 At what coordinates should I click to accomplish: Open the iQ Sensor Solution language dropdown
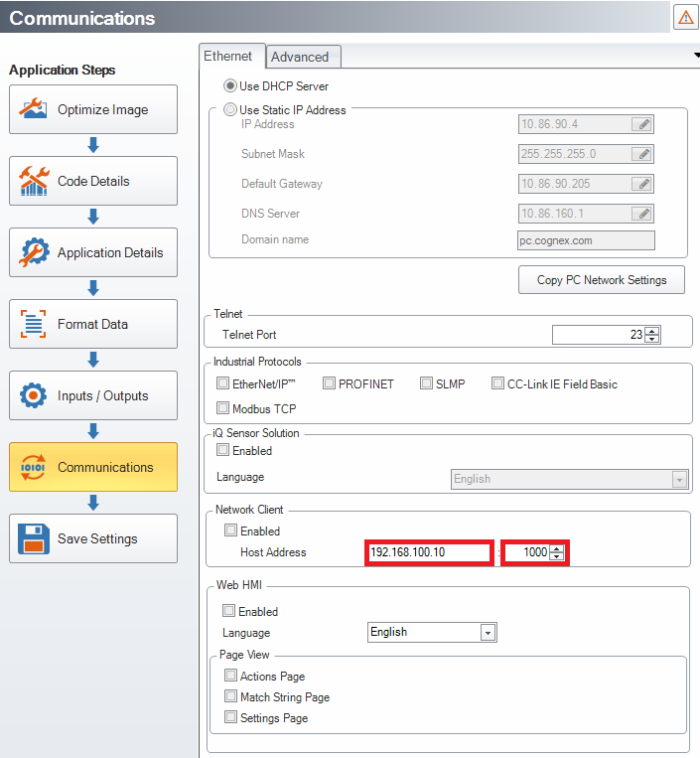coord(679,479)
